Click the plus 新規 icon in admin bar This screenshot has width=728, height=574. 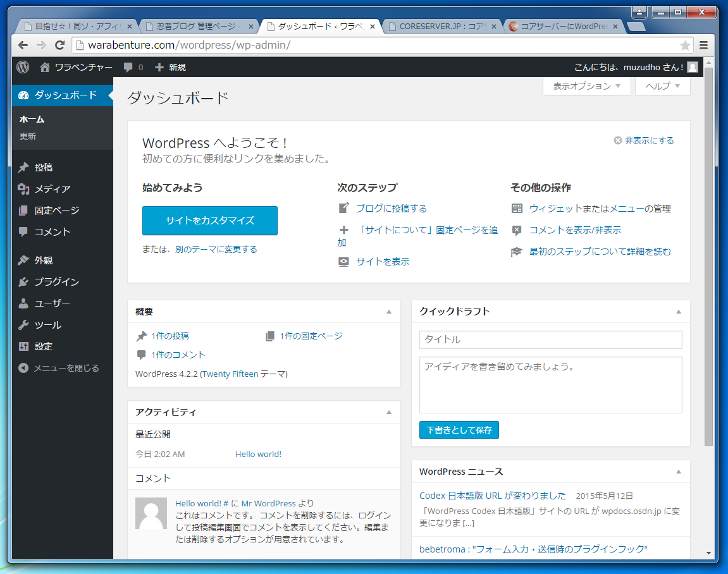coord(159,67)
